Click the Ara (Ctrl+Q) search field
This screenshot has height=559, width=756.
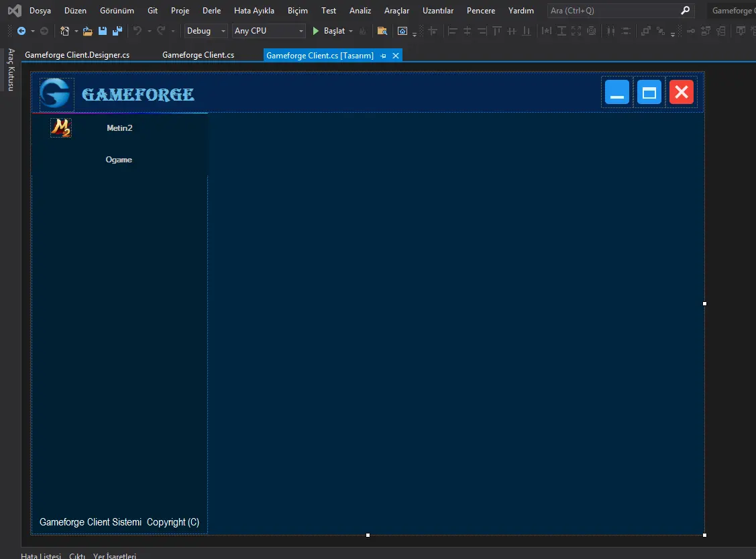coord(621,11)
